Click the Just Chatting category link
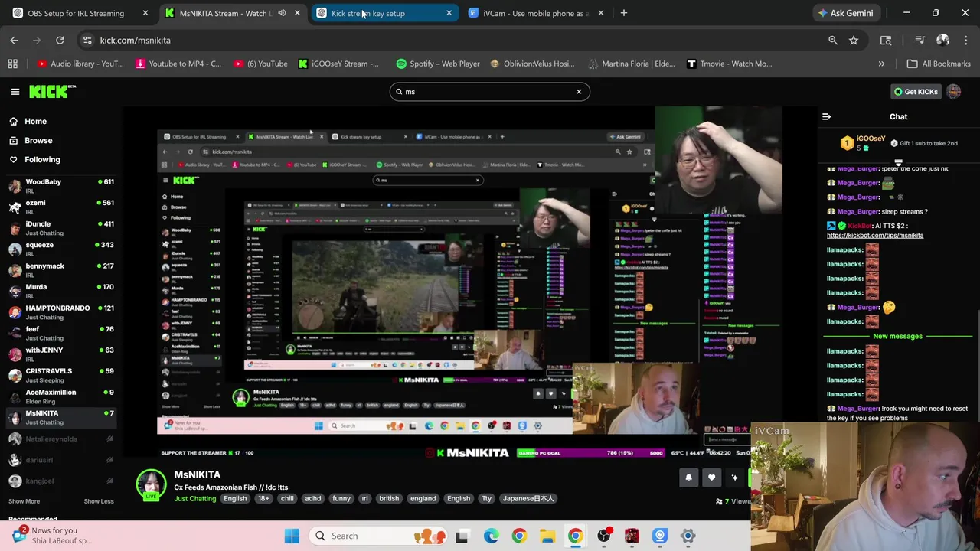Image resolution: width=980 pixels, height=551 pixels. click(194, 499)
